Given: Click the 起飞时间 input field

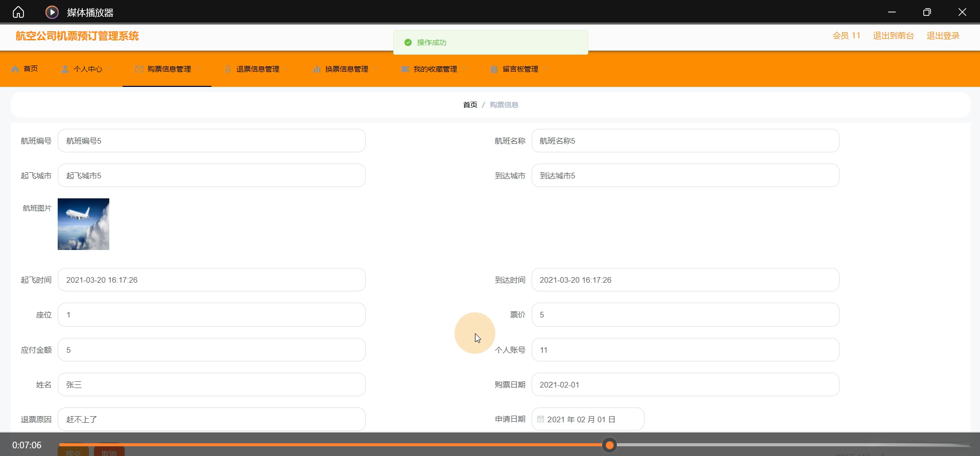Looking at the screenshot, I should [x=211, y=280].
